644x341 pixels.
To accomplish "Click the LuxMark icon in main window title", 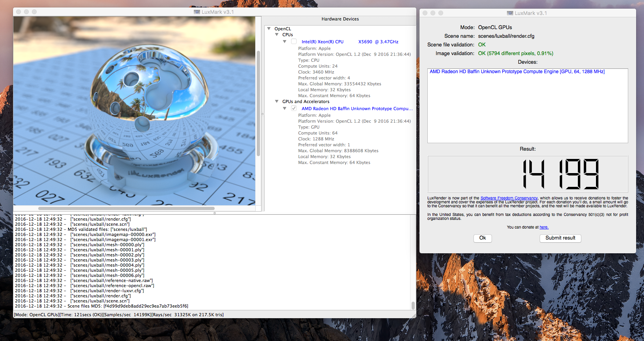I will tap(197, 12).
